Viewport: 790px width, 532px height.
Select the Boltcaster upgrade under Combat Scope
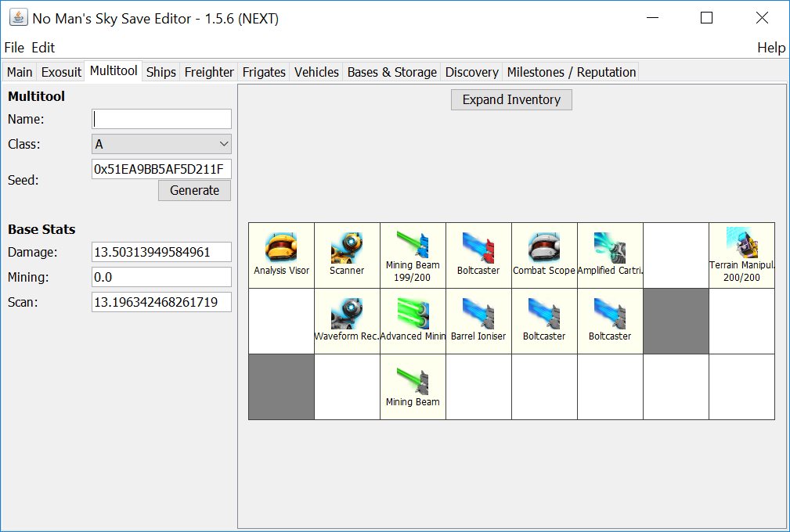544,321
